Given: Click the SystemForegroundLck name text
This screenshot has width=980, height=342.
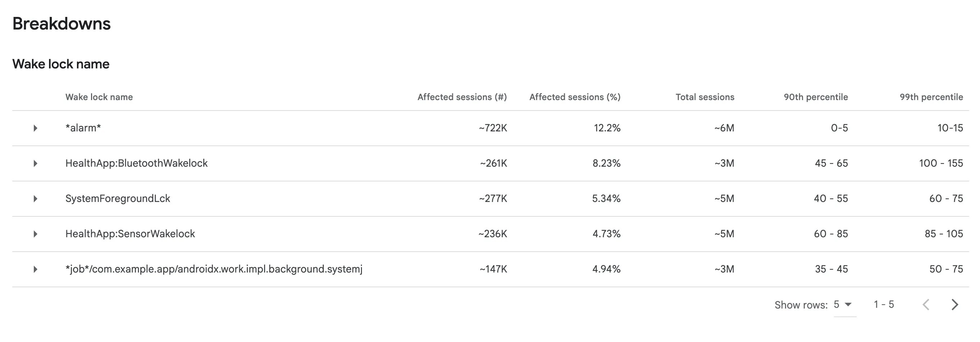Looking at the screenshot, I should pyautogui.click(x=118, y=198).
